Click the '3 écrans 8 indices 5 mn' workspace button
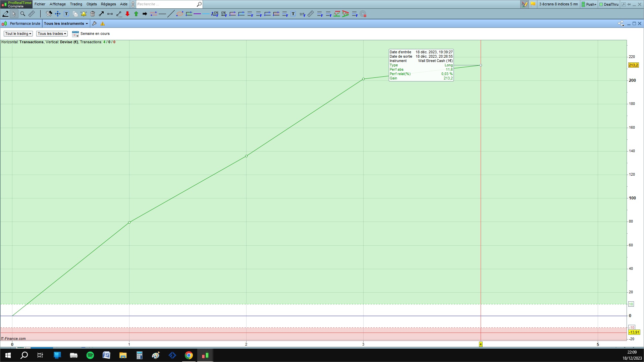Screen dimensions: 644x362 coord(558,4)
